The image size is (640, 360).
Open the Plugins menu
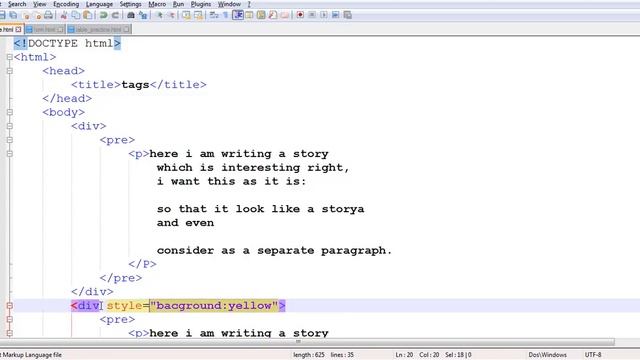coord(201,4)
